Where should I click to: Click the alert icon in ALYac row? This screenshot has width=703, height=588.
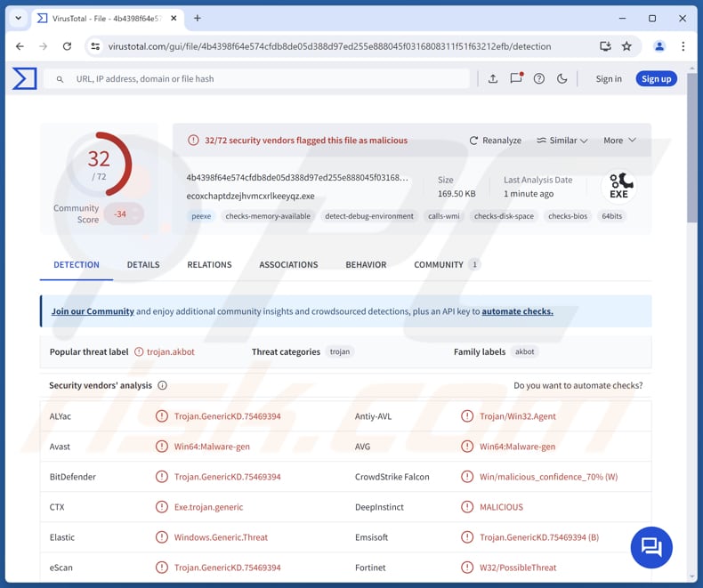[161, 416]
